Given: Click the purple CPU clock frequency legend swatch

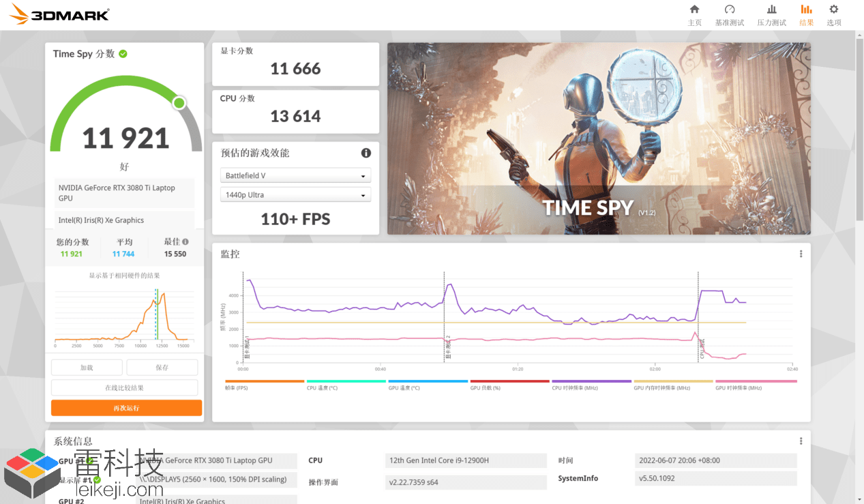Looking at the screenshot, I should click(x=591, y=381).
